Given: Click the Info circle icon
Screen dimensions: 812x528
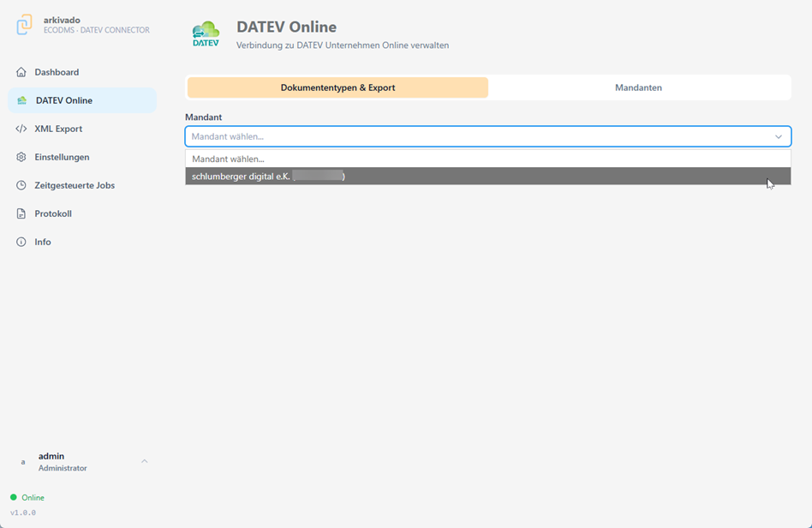Looking at the screenshot, I should tap(21, 242).
